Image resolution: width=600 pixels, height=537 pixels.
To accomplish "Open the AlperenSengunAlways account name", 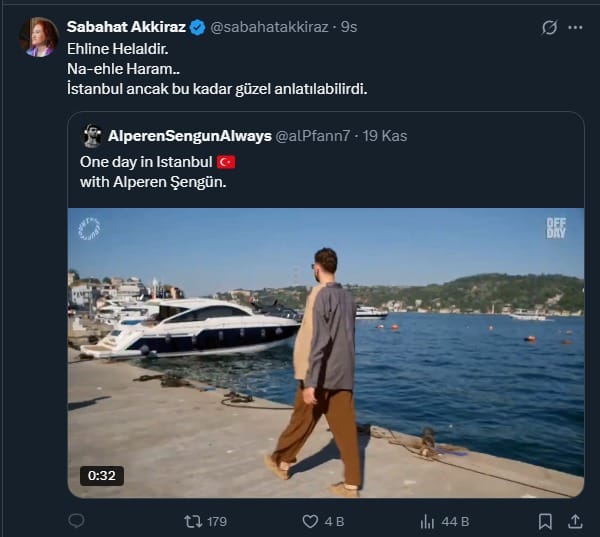I will tap(189, 135).
